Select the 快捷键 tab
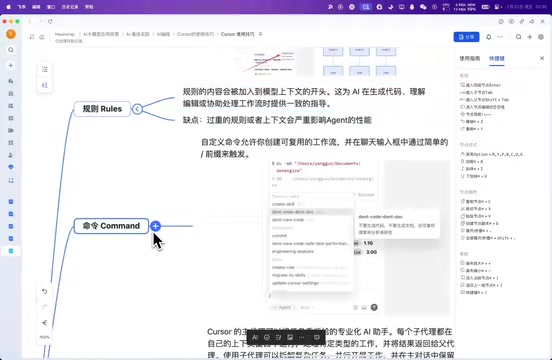This screenshot has height=360, width=552. pyautogui.click(x=497, y=58)
